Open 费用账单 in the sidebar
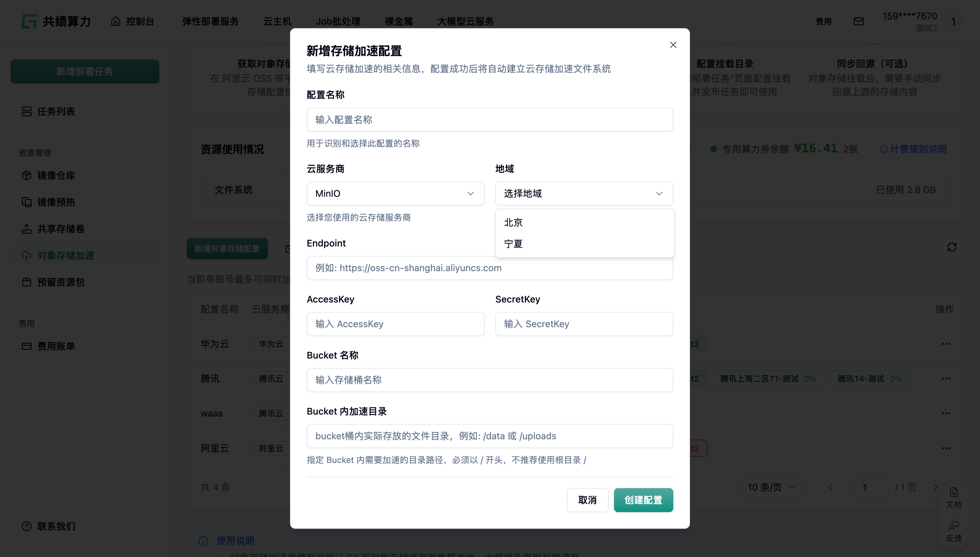 pyautogui.click(x=85, y=346)
